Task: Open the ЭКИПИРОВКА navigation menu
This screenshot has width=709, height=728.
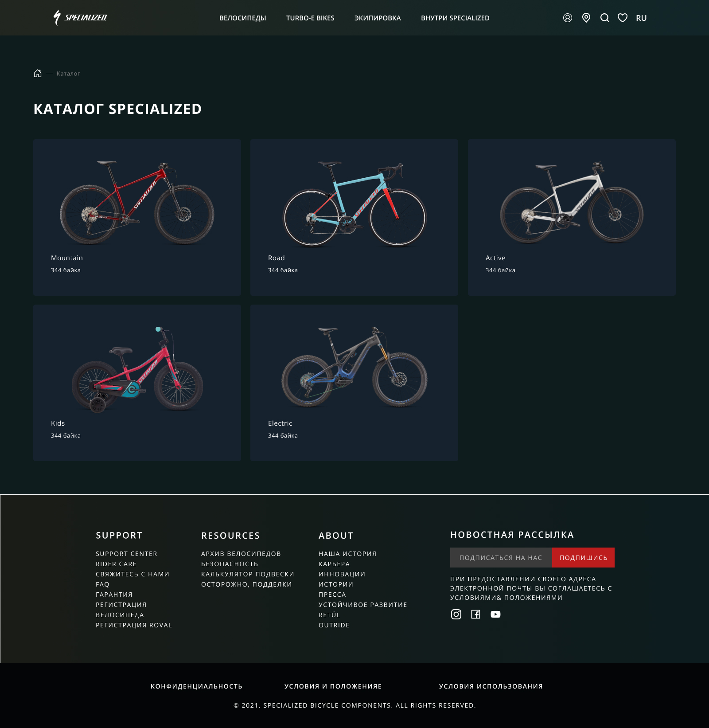Action: [378, 18]
